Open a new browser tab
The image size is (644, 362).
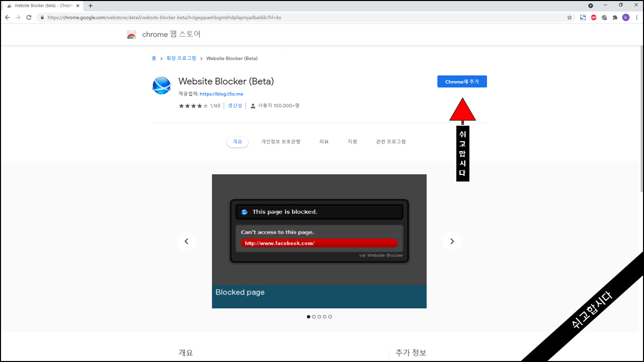point(91,6)
